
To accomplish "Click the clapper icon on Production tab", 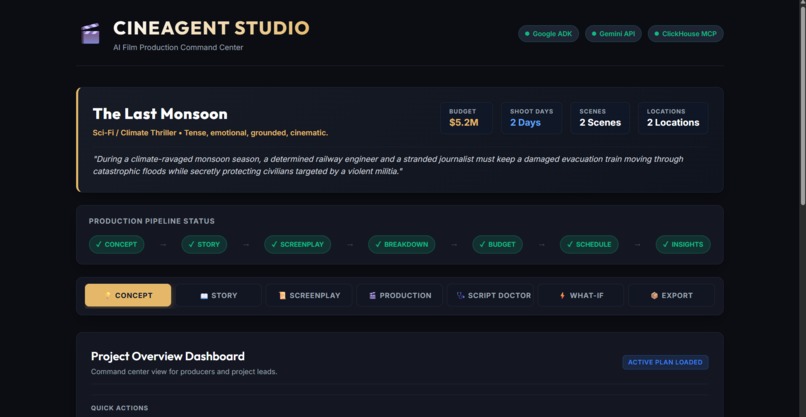I will (x=373, y=296).
